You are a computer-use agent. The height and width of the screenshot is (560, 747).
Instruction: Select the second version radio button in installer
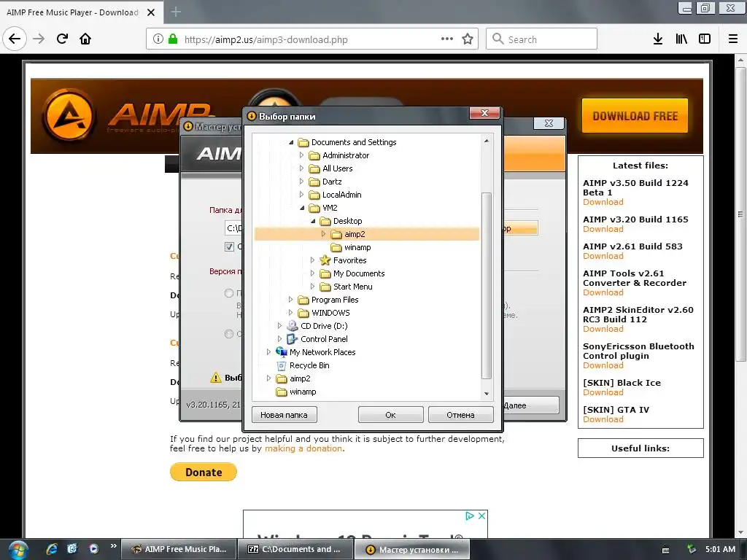pyautogui.click(x=229, y=334)
